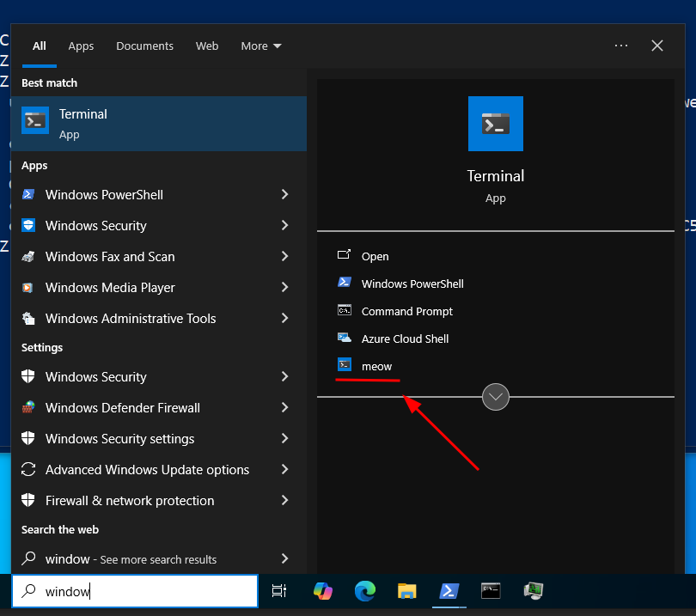Close the search panel

pos(657,46)
